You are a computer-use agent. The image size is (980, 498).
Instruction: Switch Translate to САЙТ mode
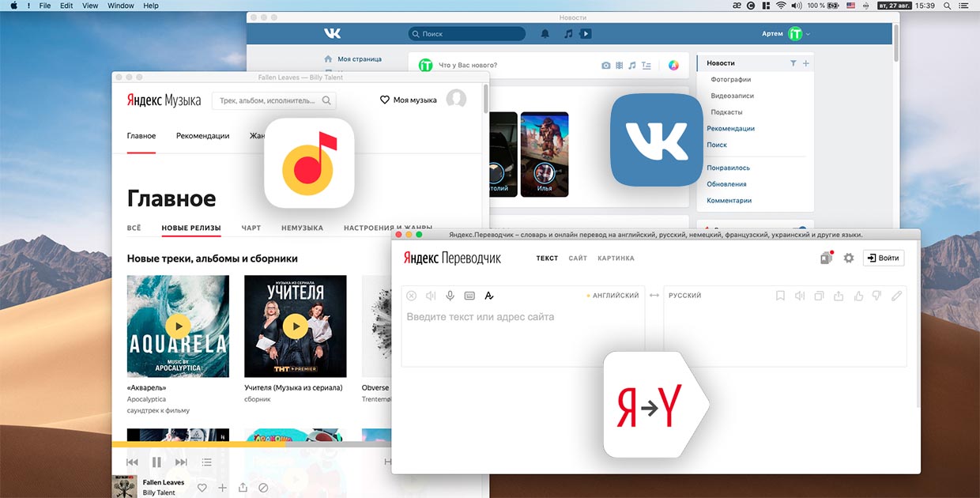click(x=578, y=258)
